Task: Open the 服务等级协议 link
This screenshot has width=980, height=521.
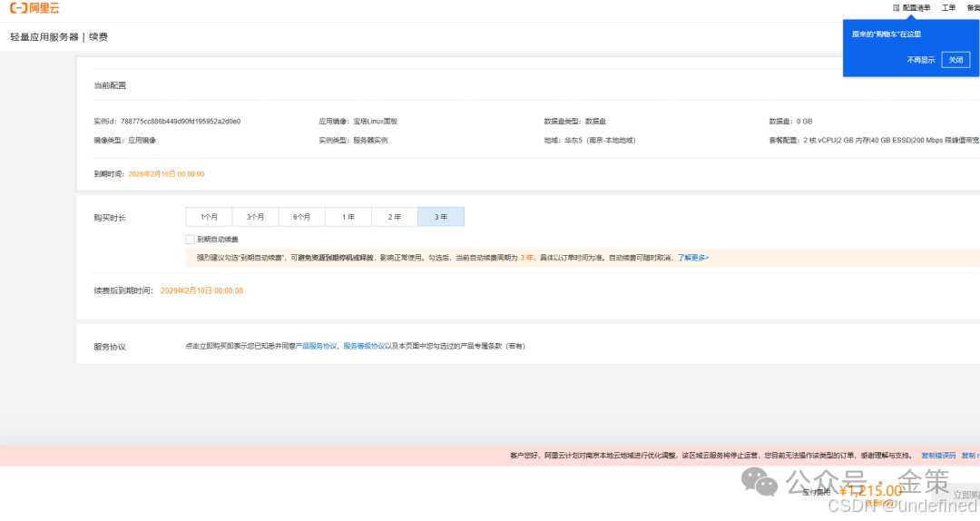Action: [363, 346]
